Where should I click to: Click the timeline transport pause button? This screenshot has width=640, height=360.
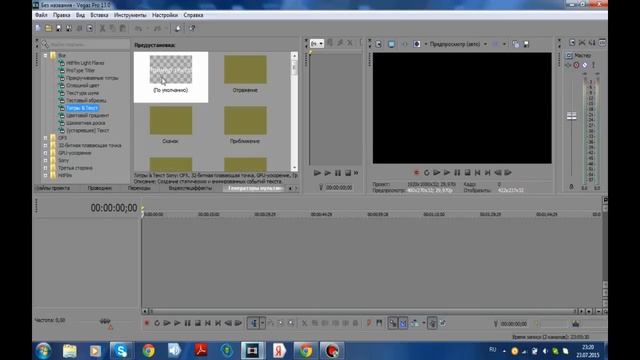187,323
